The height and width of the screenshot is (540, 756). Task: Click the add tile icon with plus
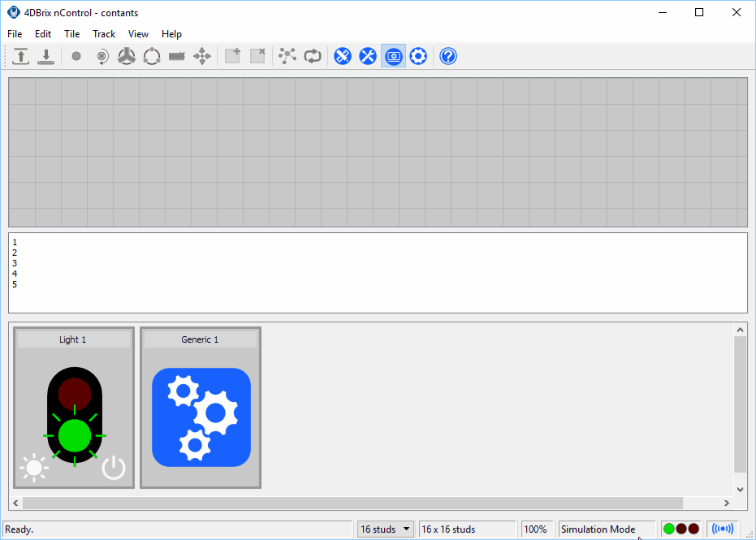(232, 56)
